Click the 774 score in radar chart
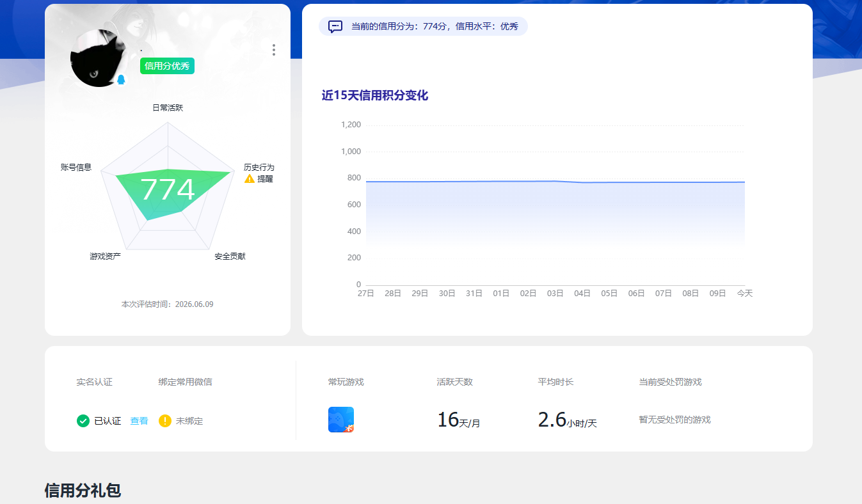Viewport: 862px width, 504px height. 167,190
